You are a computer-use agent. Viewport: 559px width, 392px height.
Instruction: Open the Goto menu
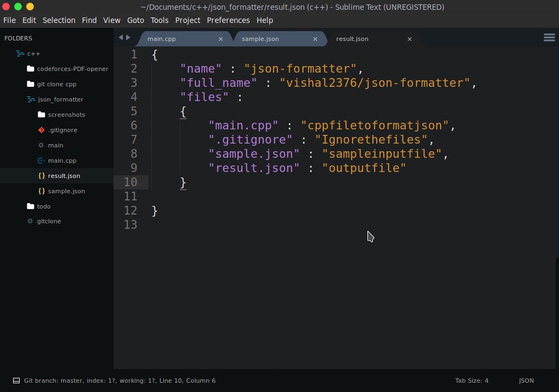click(135, 20)
